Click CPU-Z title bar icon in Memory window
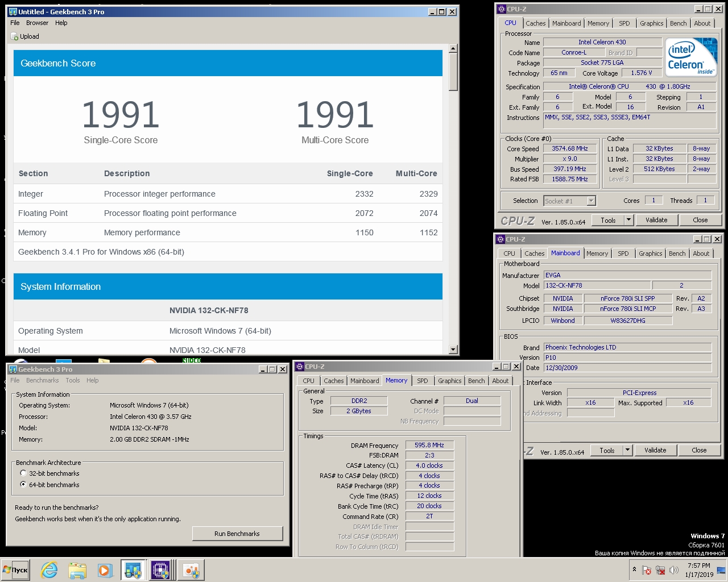Image resolution: width=728 pixels, height=582 pixels. click(x=299, y=367)
